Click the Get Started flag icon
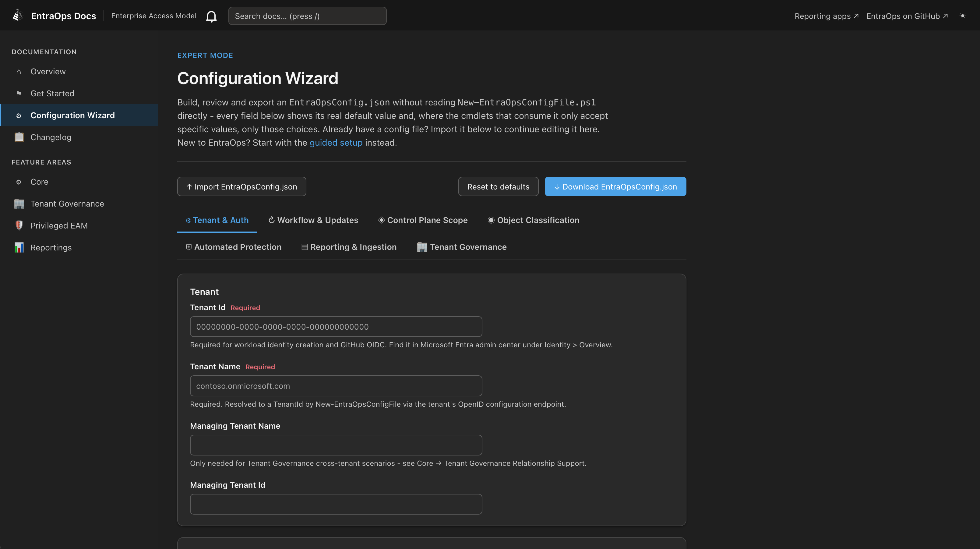The width and height of the screenshot is (980, 549). pos(19,94)
